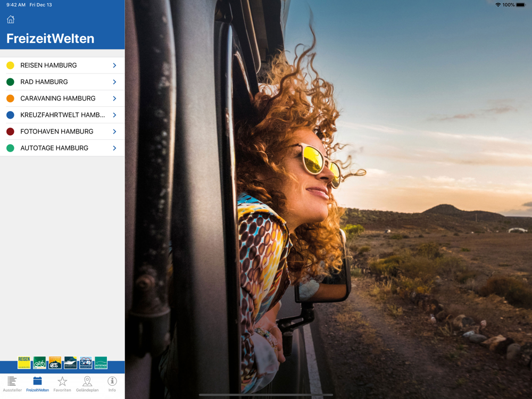
Task: Click the chevron next to RAD HAMBURG
Action: (114, 82)
